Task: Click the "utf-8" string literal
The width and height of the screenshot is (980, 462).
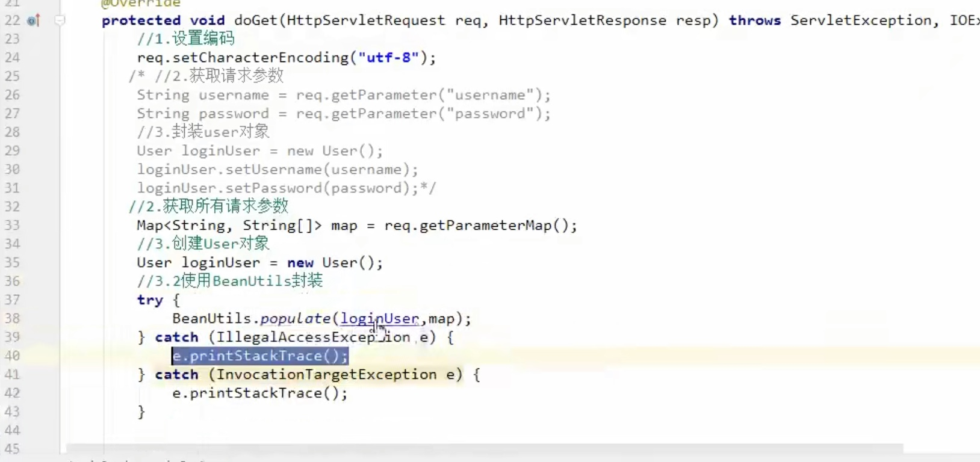Action: pyautogui.click(x=388, y=58)
